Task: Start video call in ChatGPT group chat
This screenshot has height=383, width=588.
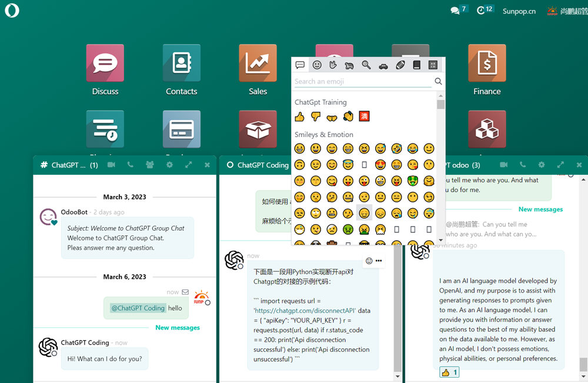Action: coord(112,165)
